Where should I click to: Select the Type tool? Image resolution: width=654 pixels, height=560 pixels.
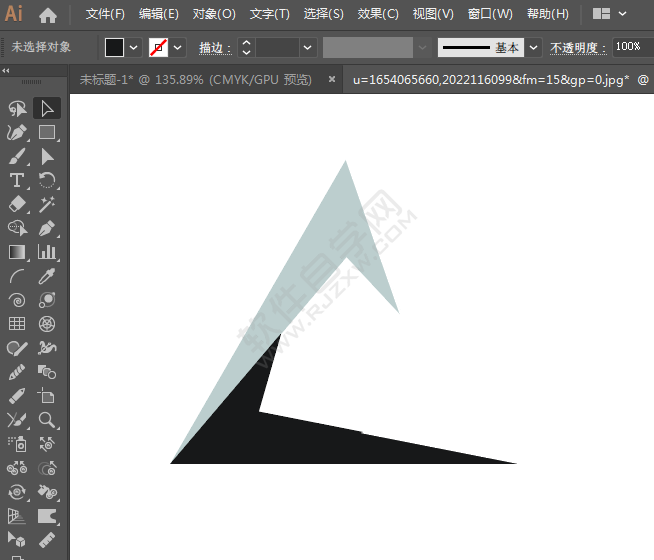point(17,180)
